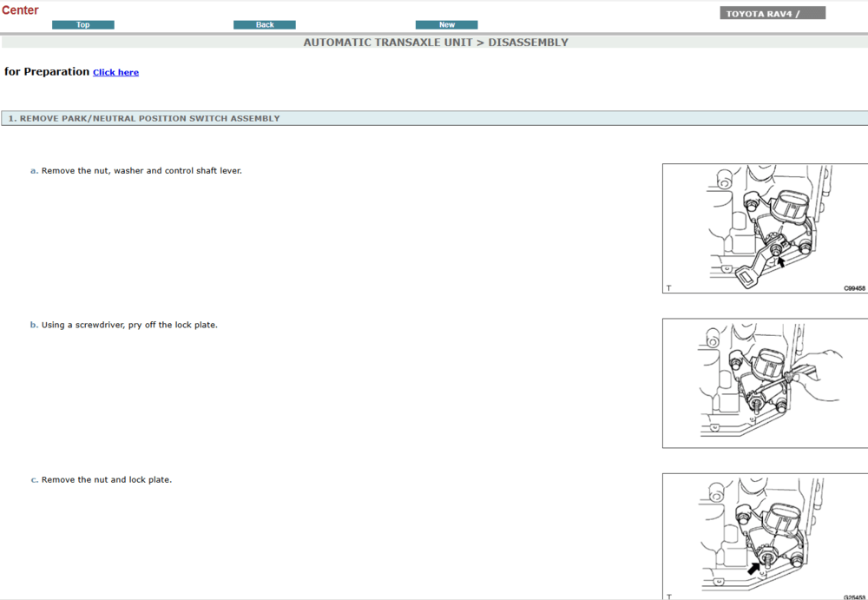868x600 pixels.
Task: Click the red 'Center' title text
Action: tap(20, 10)
